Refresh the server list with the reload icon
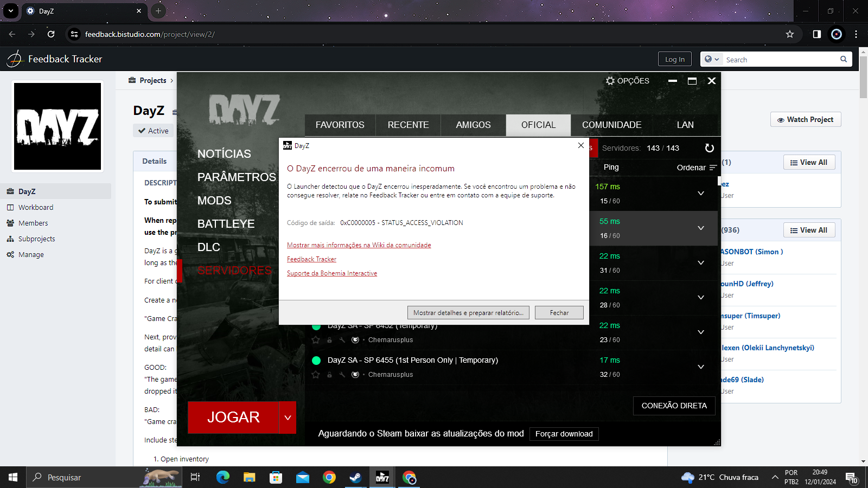Viewport: 868px width, 488px height. tap(709, 148)
